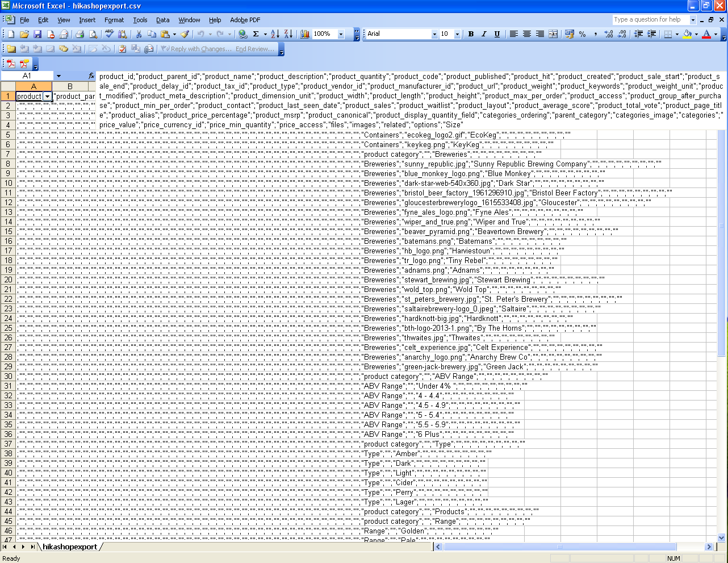Open the Format menu

tap(114, 20)
